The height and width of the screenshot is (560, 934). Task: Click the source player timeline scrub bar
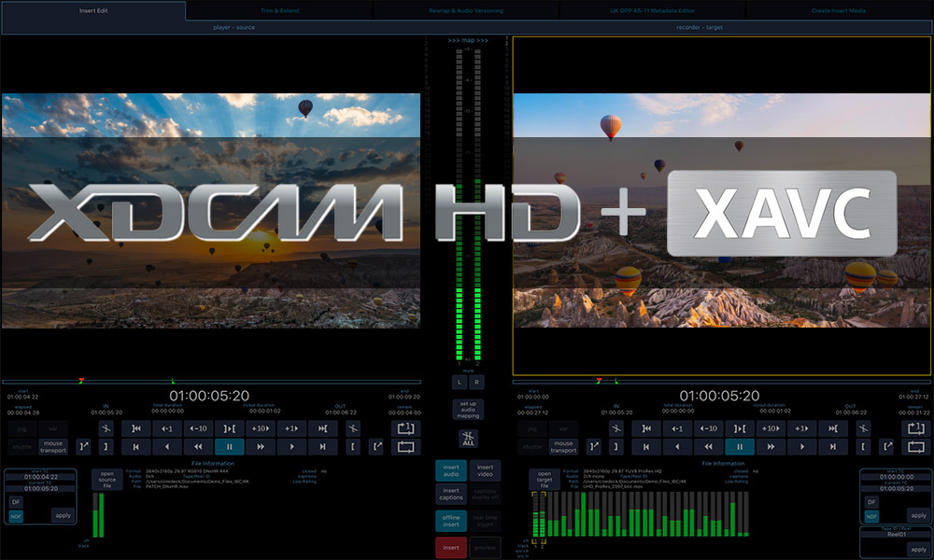point(211,382)
